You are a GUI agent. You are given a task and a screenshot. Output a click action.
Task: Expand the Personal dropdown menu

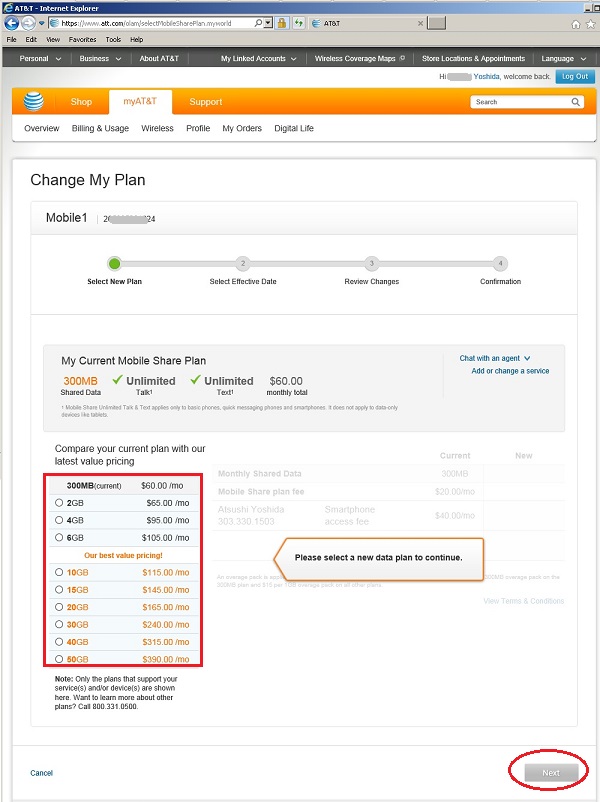point(40,58)
